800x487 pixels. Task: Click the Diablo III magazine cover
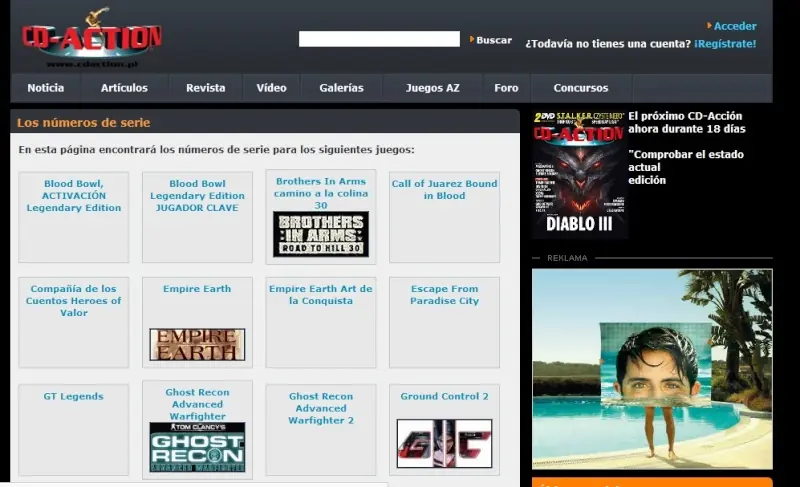tap(580, 174)
